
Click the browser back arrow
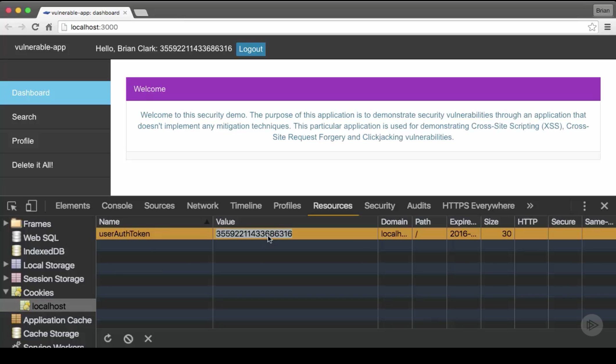(x=8, y=27)
